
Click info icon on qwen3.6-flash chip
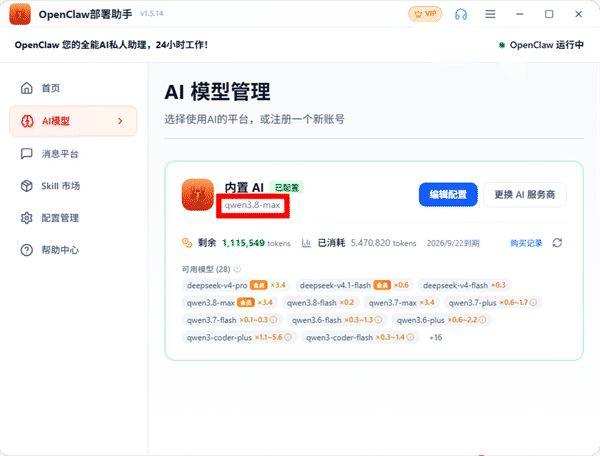pos(378,320)
